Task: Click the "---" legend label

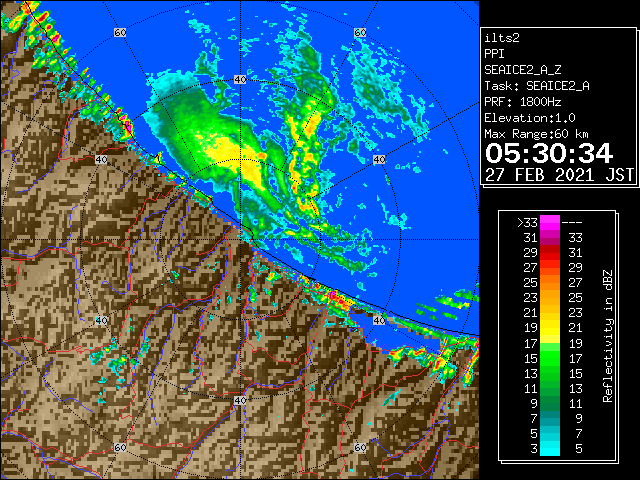Action: pyautogui.click(x=572, y=223)
